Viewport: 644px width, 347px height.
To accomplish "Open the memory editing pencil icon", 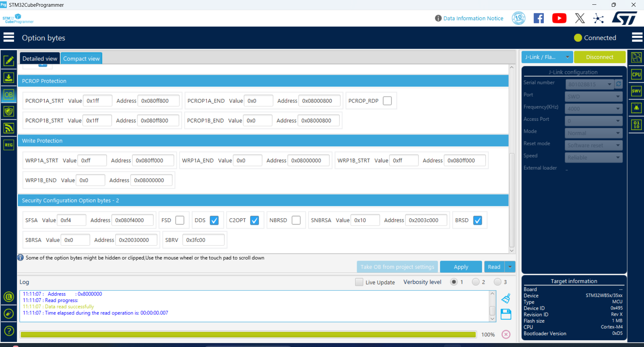I will point(9,61).
